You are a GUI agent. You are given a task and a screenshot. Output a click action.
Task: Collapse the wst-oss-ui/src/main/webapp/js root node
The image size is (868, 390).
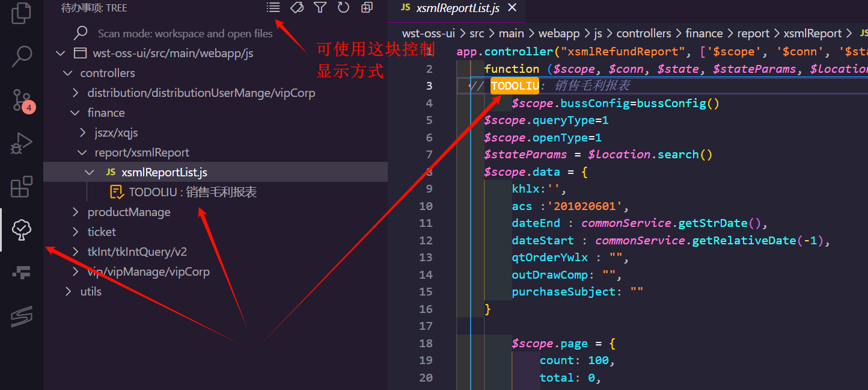60,53
